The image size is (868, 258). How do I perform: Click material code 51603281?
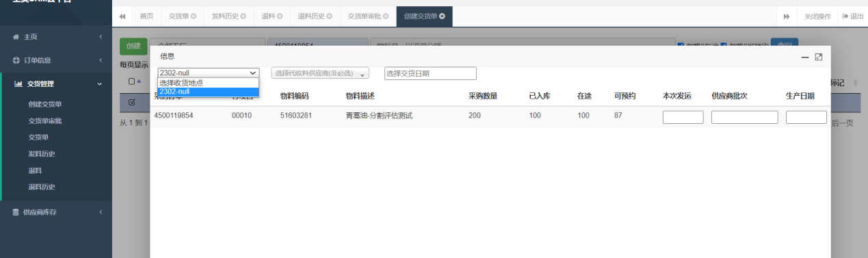(296, 116)
